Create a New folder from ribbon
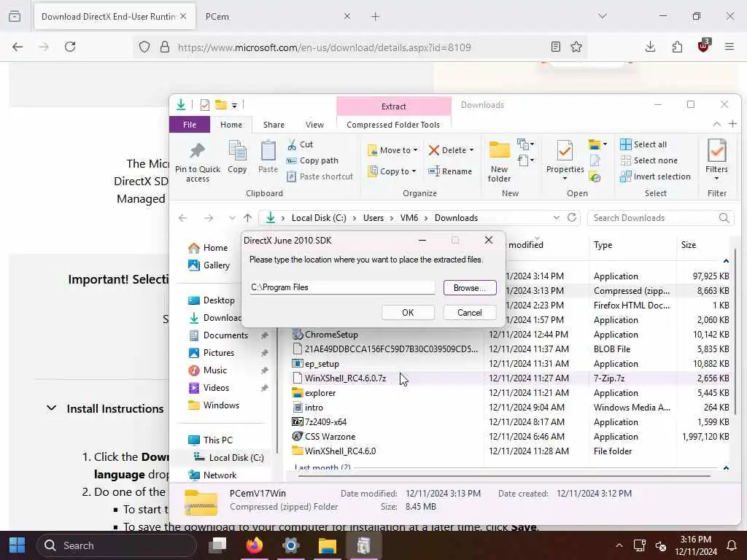Screen dimensions: 747x560 coord(499,162)
